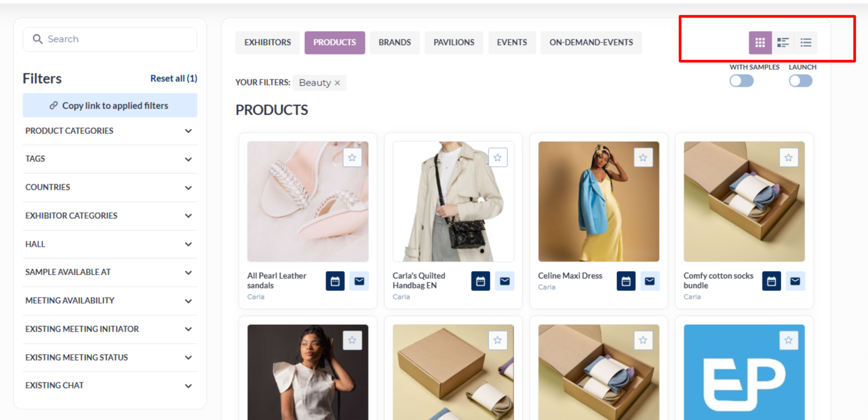Enable the With Samples toggle
This screenshot has width=868, height=420.
[x=741, y=81]
